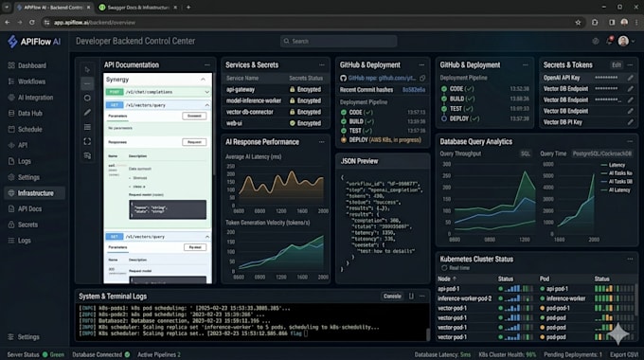Open notifications bell icon
This screenshot has width=644, height=360.
(609, 41)
